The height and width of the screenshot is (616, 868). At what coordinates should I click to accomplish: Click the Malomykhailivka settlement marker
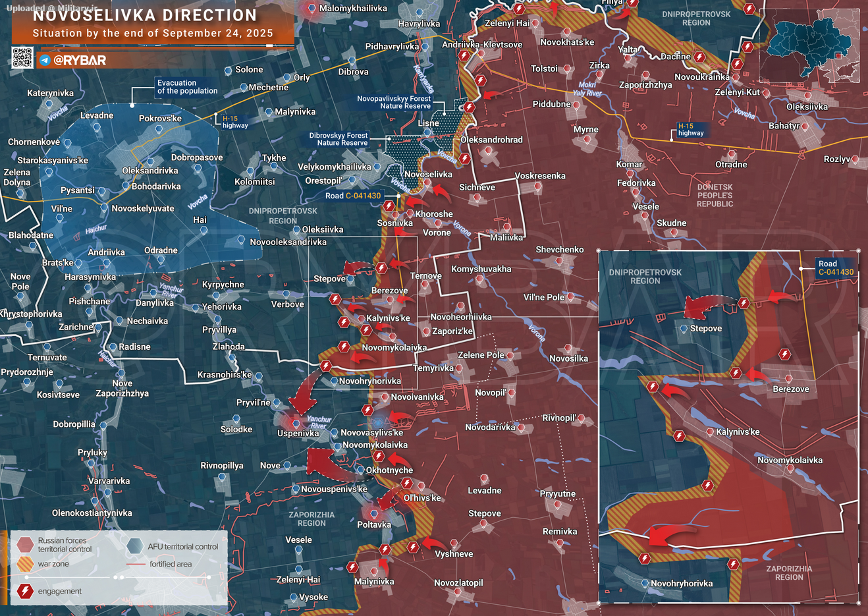(312, 9)
